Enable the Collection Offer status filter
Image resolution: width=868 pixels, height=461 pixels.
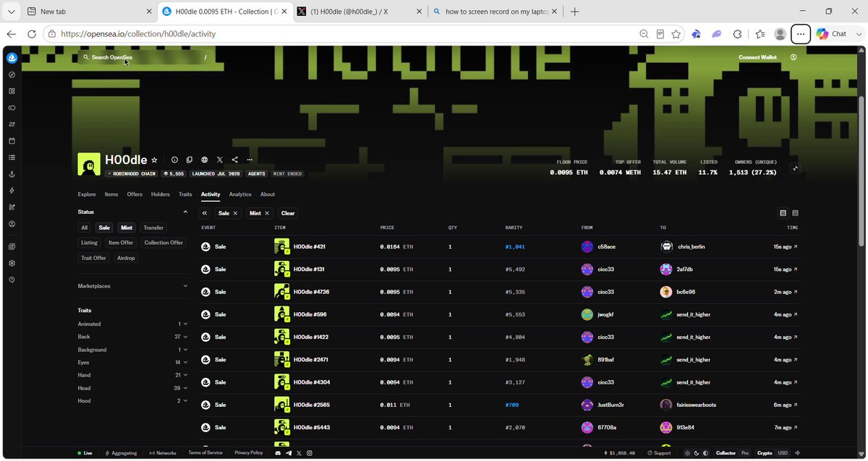tap(163, 243)
